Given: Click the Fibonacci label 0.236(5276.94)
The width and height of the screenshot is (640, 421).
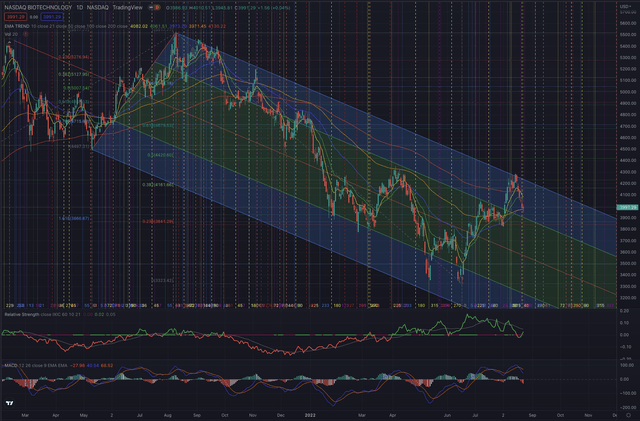Looking at the screenshot, I should 73,57.
